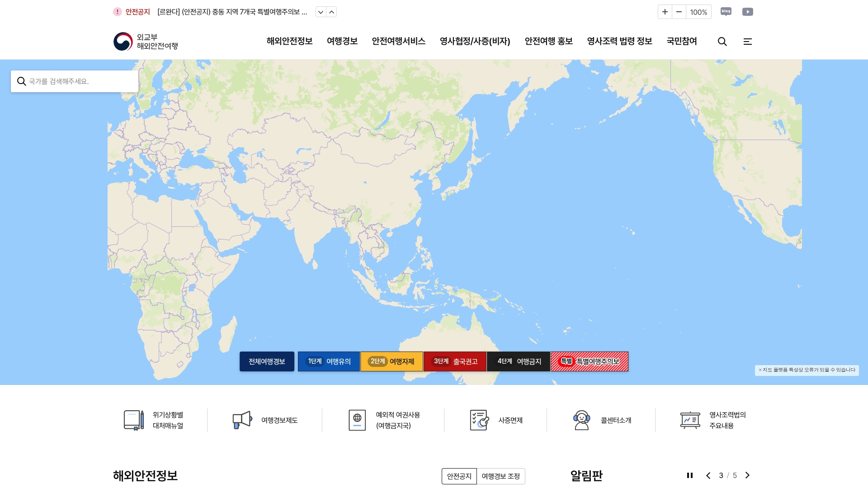868x488 pixels.
Task: Toggle the 3단계 출국권고 map filter
Action: (455, 361)
